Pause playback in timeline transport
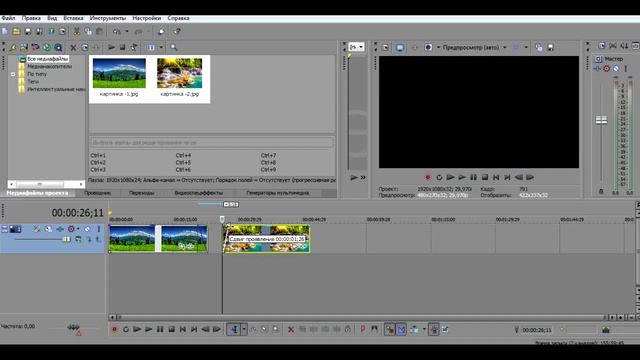This screenshot has width=640, height=360. tap(160, 329)
